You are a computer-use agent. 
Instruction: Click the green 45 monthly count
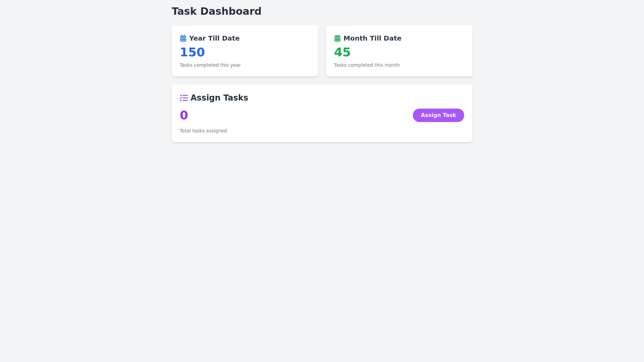(342, 52)
